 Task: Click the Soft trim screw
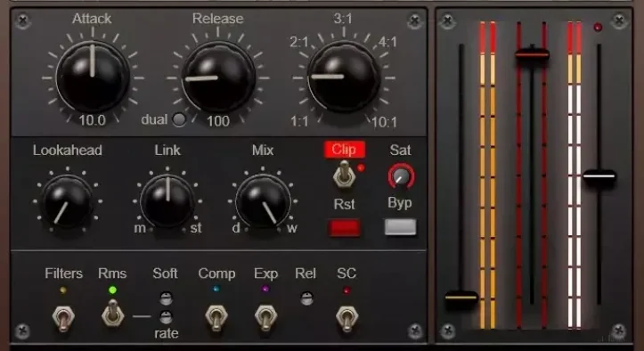pos(166,298)
